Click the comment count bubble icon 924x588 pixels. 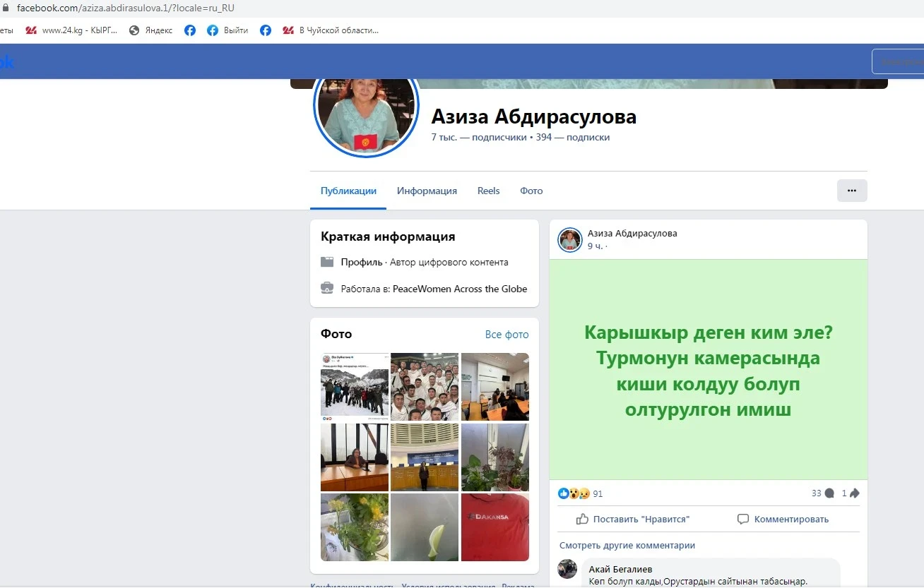click(829, 493)
